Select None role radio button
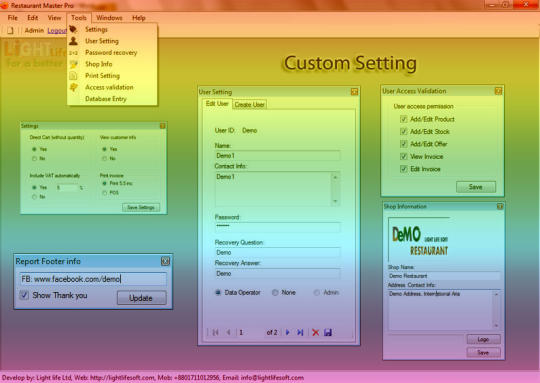The image size is (540, 383). (275, 292)
